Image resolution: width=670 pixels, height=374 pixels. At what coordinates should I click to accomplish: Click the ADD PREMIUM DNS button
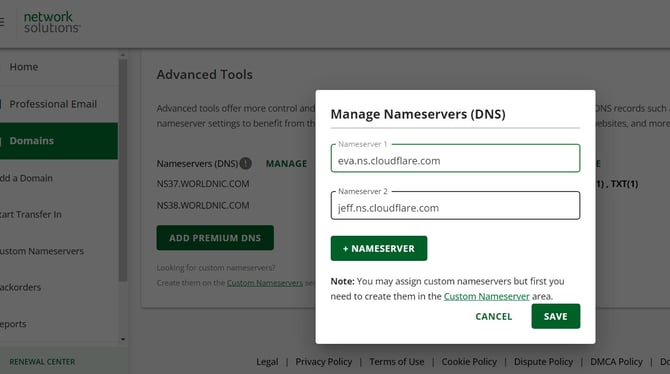[x=215, y=238]
